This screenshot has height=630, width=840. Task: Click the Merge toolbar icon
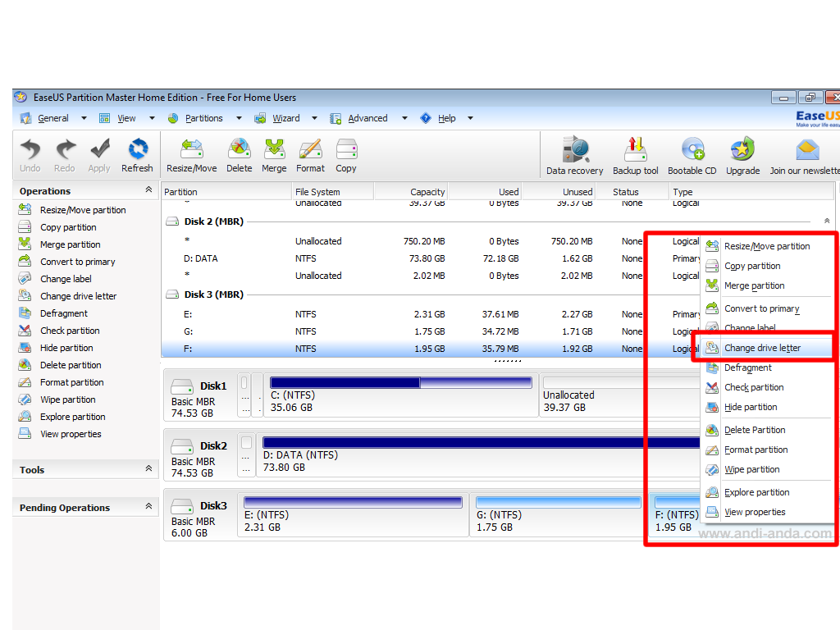coord(274,154)
